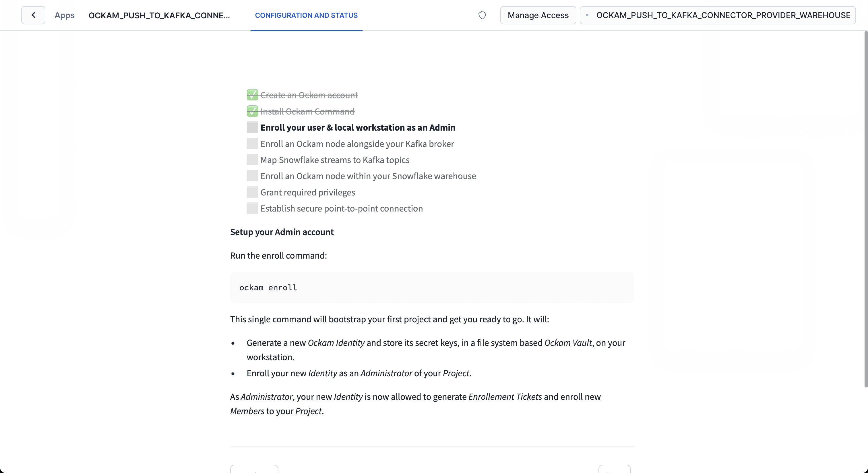Select the Configuration and Status tab
The width and height of the screenshot is (868, 473).
306,15
